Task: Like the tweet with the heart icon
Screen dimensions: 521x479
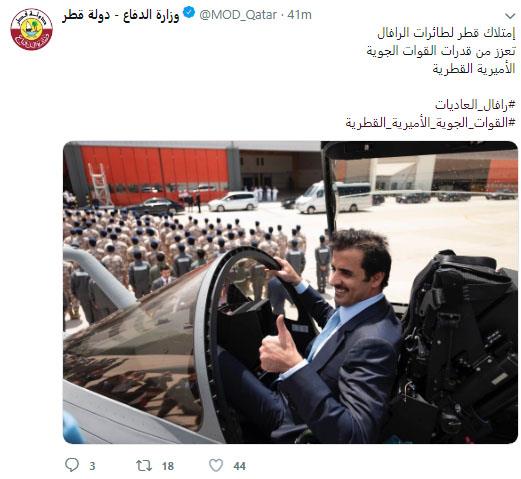Action: [x=216, y=465]
